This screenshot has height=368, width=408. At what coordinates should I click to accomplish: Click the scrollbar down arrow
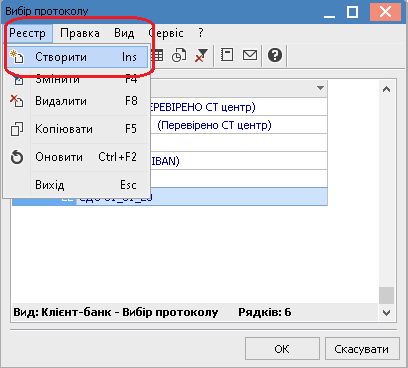(387, 313)
